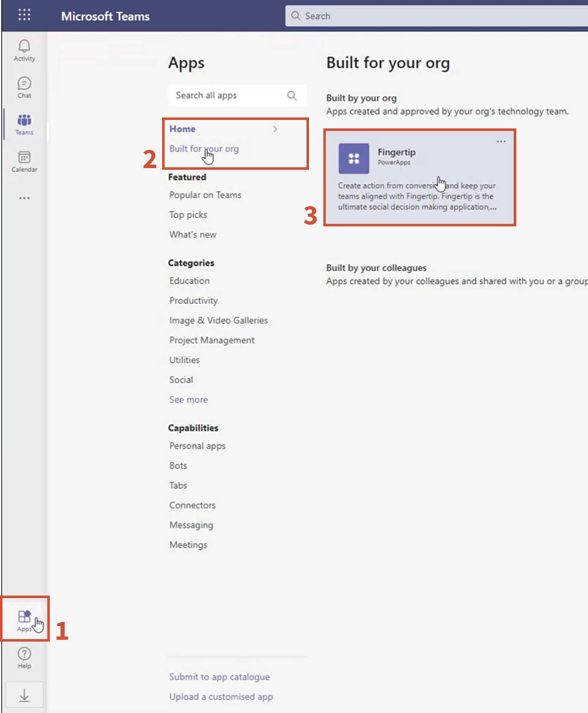The height and width of the screenshot is (713, 588).
Task: Click the Built by your org heading
Action: (361, 98)
